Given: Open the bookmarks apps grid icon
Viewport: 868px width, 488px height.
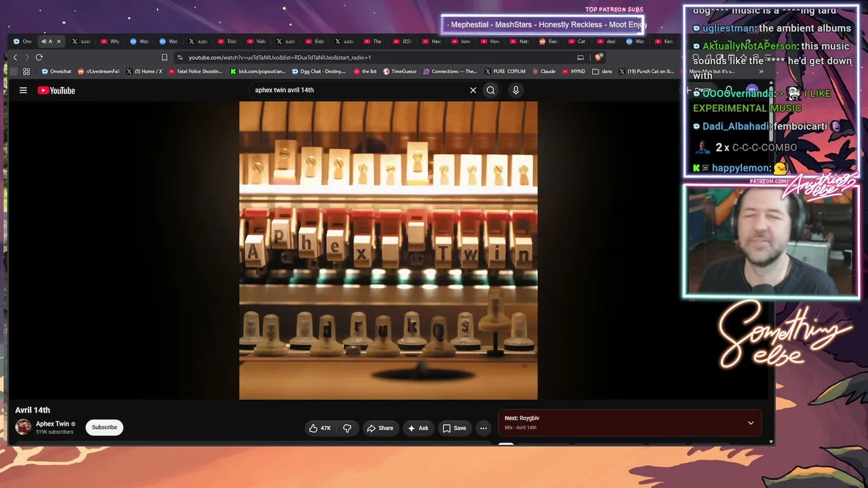Looking at the screenshot, I should point(26,71).
